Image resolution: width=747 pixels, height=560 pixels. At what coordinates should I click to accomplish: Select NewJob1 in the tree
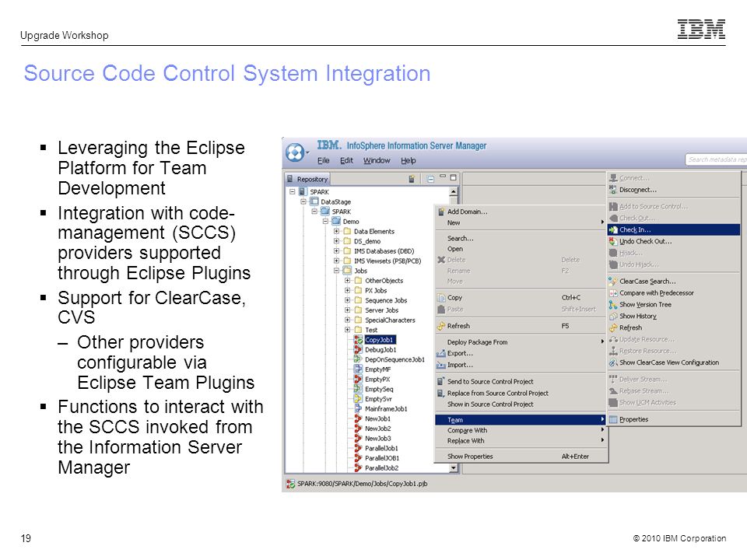point(377,418)
